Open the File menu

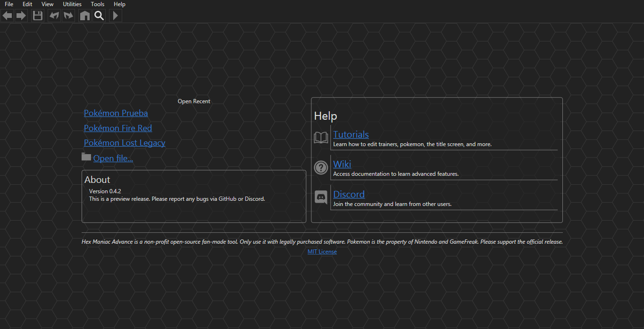click(x=8, y=4)
